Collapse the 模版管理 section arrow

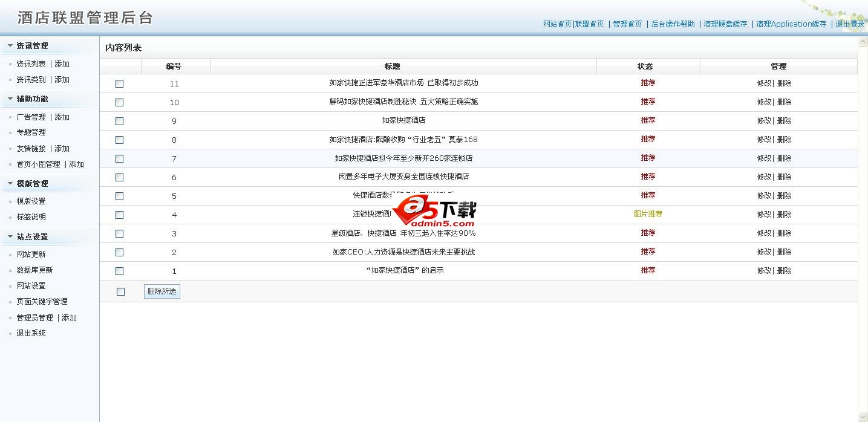point(10,183)
